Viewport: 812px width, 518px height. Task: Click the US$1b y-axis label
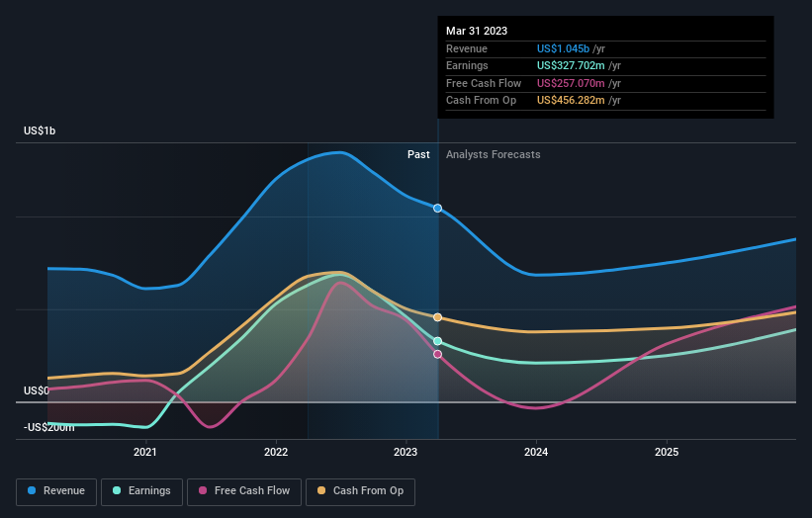[40, 130]
